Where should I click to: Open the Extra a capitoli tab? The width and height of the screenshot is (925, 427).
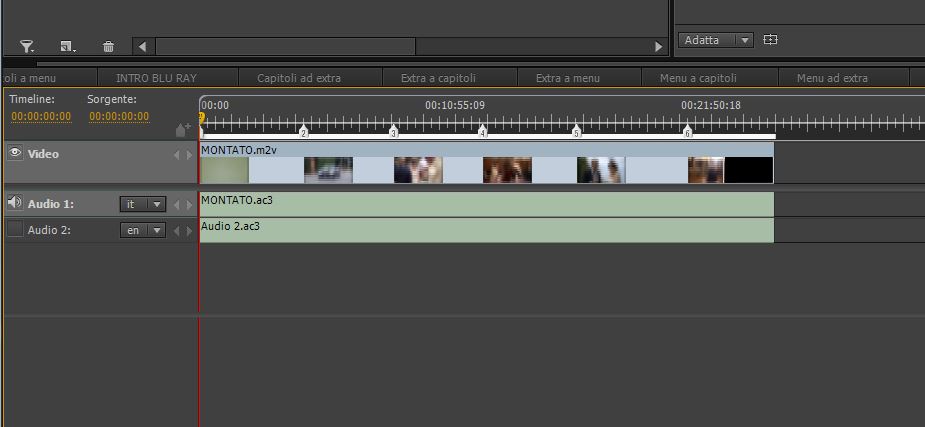pyautogui.click(x=438, y=78)
